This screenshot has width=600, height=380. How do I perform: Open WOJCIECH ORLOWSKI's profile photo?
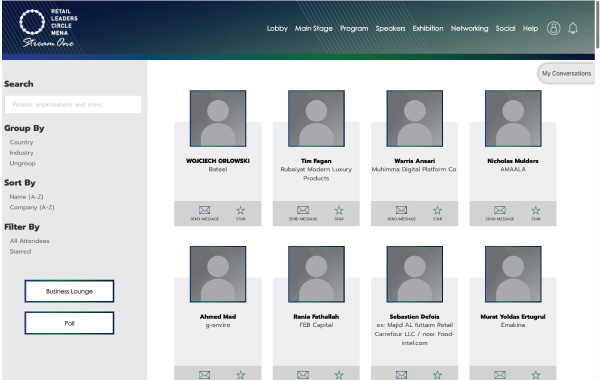[x=218, y=119]
